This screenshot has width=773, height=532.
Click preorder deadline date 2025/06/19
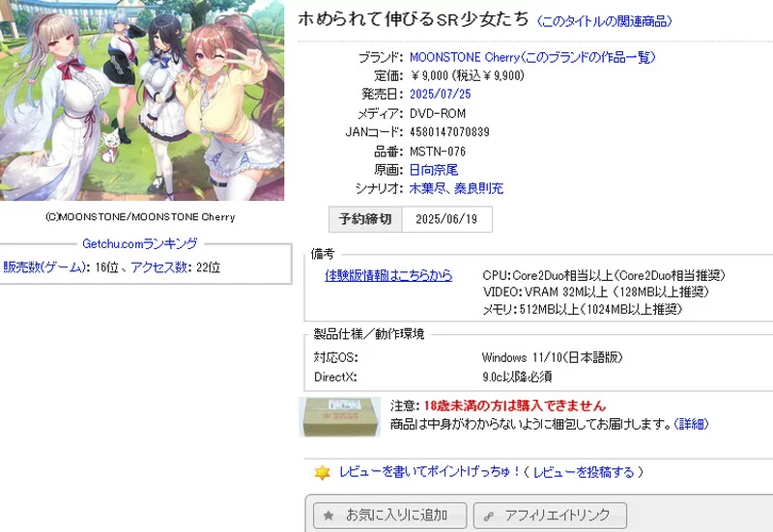(446, 219)
